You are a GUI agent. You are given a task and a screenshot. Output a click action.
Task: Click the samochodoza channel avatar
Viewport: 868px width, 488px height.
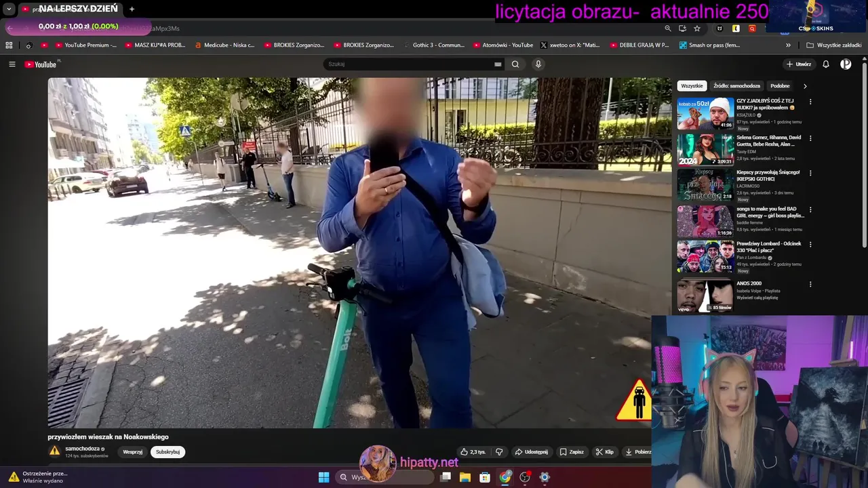(x=54, y=451)
